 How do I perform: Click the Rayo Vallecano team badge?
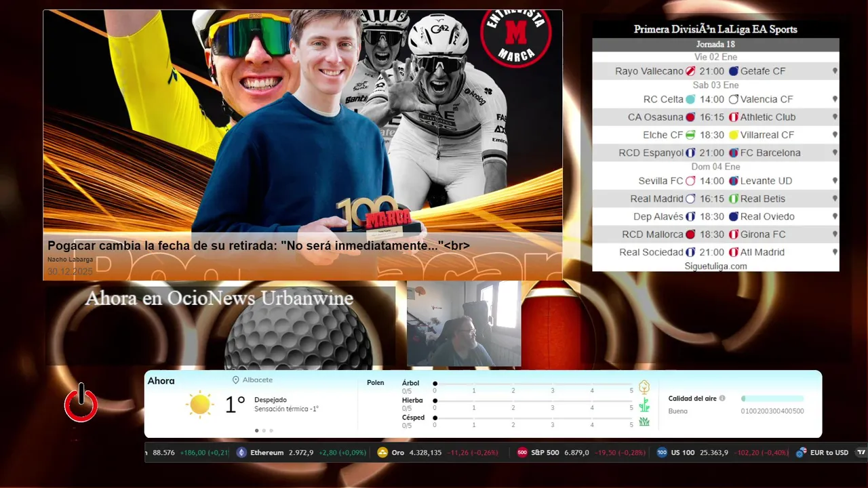[691, 71]
